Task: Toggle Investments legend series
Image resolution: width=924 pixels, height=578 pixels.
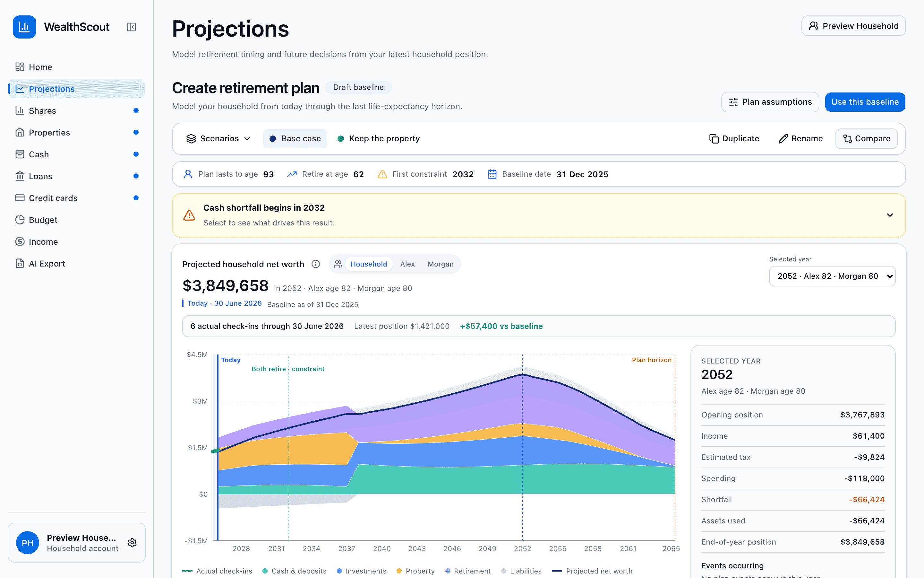Action: click(362, 571)
